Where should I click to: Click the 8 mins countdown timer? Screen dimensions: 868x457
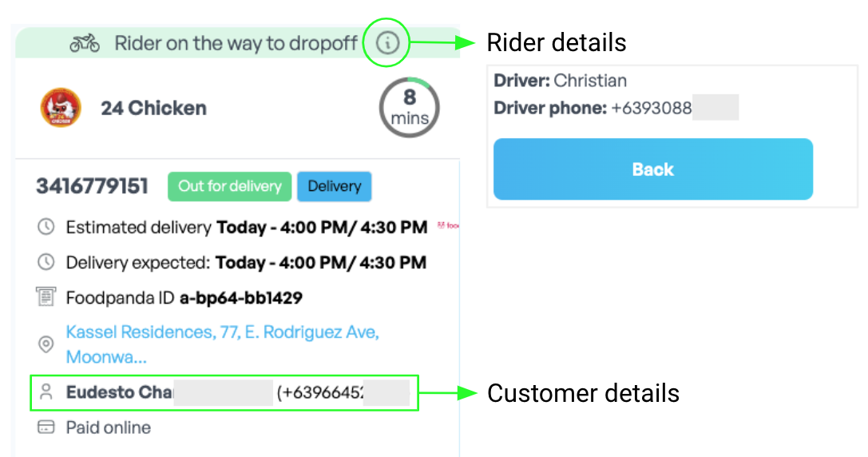(410, 108)
